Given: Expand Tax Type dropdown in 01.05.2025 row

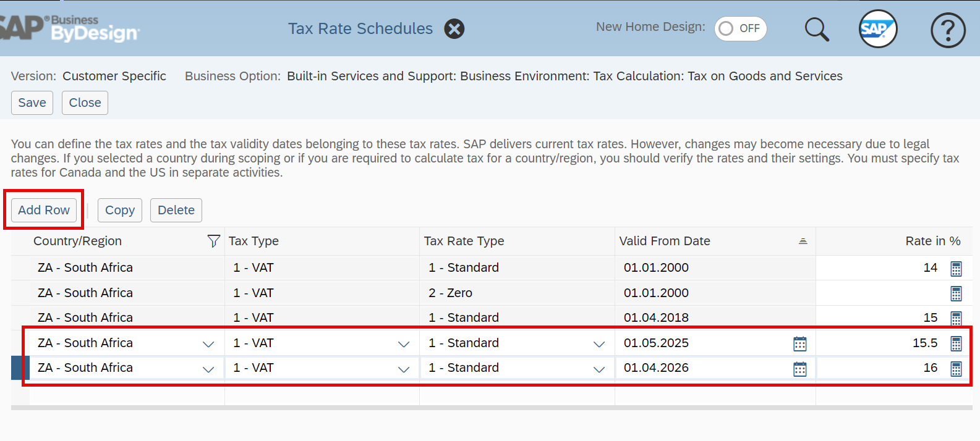Looking at the screenshot, I should (x=404, y=344).
